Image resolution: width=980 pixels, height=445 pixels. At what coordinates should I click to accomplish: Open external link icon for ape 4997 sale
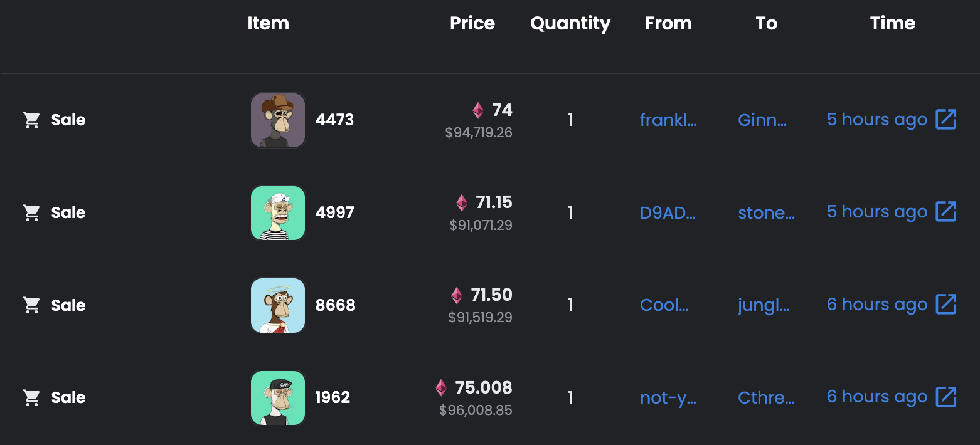pyautogui.click(x=945, y=212)
